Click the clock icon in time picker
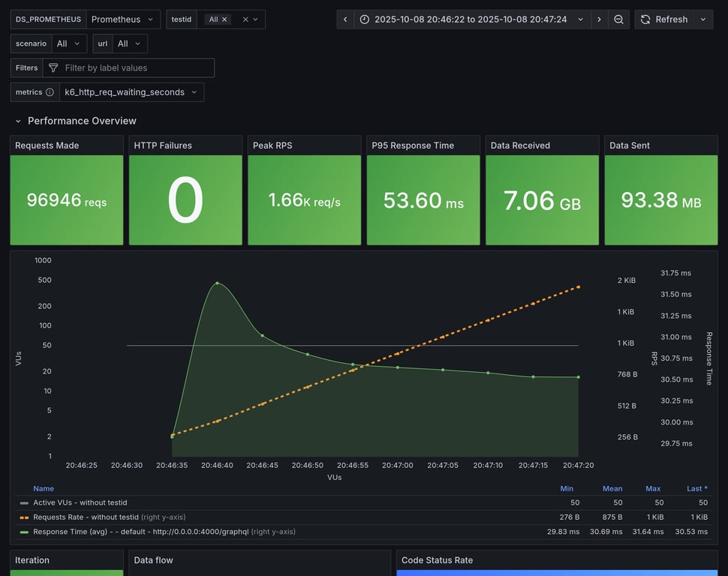Image resolution: width=728 pixels, height=576 pixels. (x=365, y=19)
